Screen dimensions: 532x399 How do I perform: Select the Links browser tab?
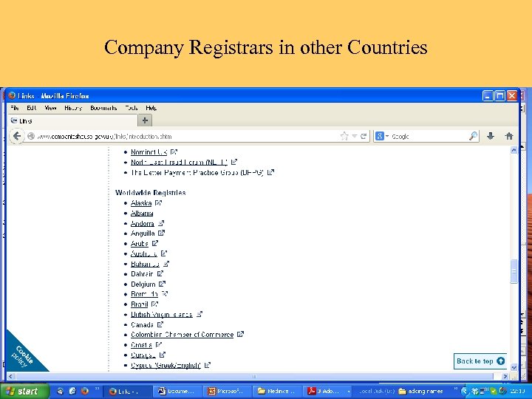click(72, 120)
